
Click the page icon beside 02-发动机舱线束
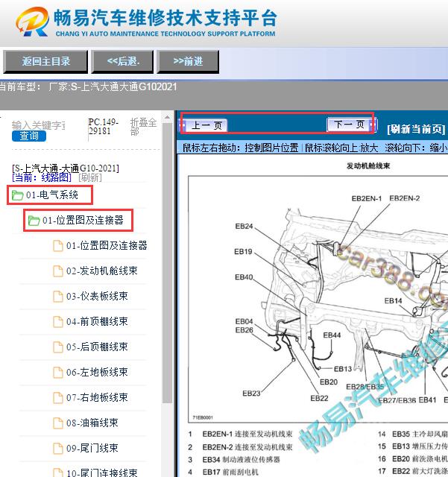[58, 271]
